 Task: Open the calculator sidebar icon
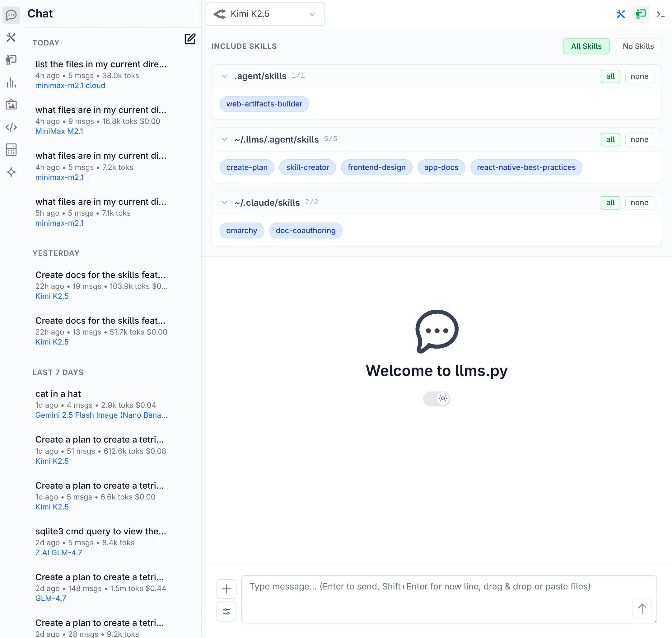[11, 150]
